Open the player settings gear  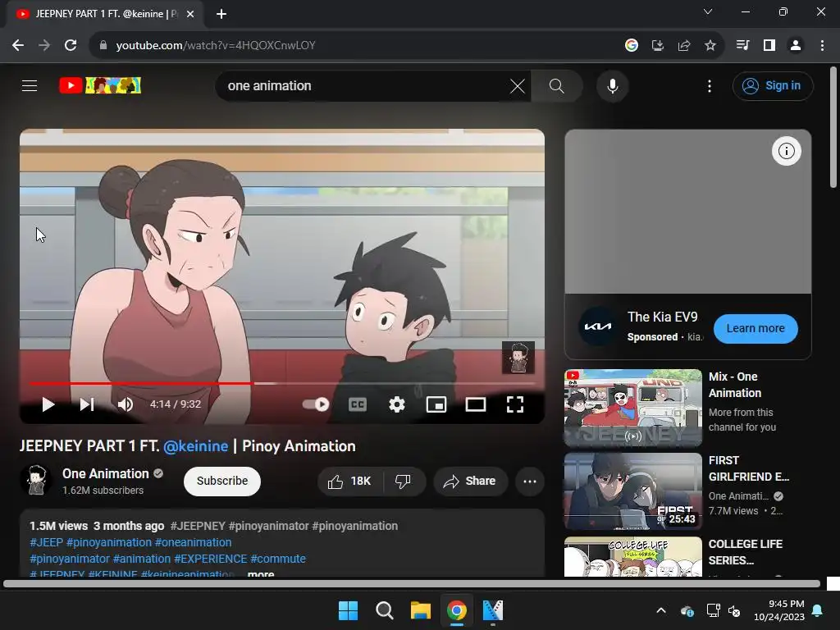click(396, 404)
